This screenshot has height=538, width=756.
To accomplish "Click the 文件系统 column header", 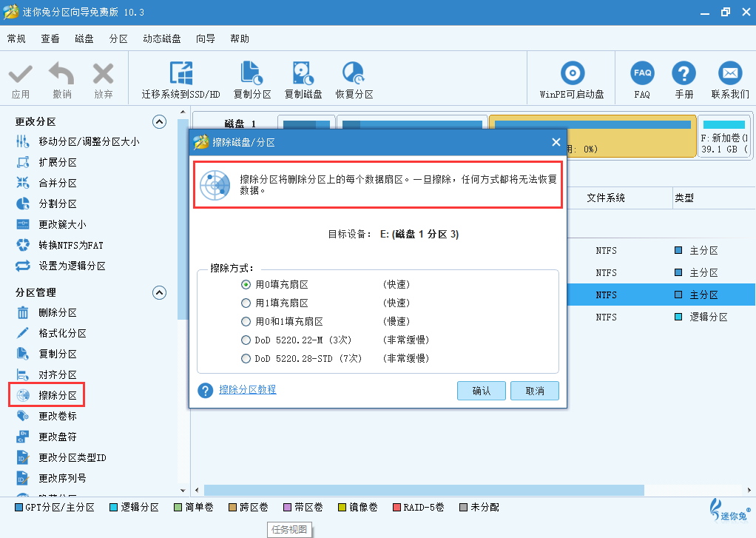I will [606, 198].
